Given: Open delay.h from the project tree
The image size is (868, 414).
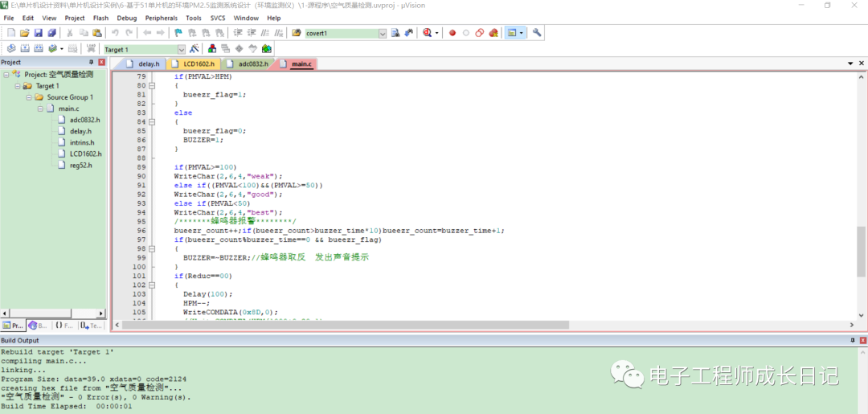Looking at the screenshot, I should tap(80, 131).
